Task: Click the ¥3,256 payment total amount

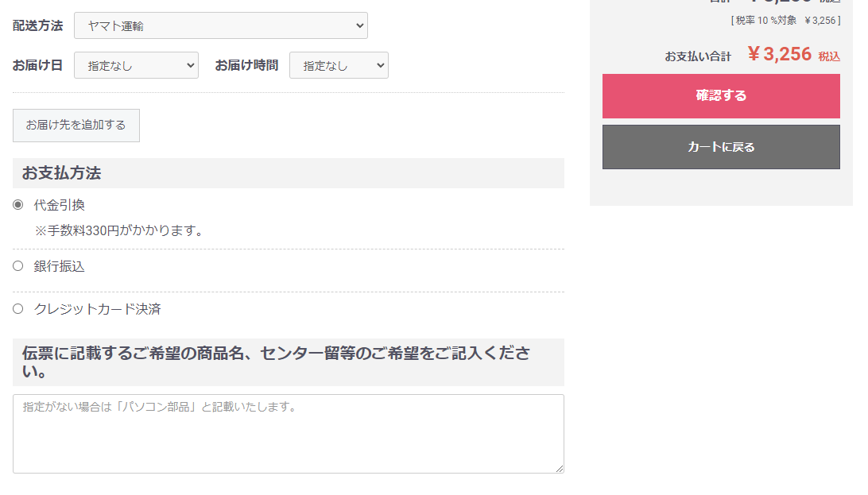Action: pyautogui.click(x=780, y=54)
